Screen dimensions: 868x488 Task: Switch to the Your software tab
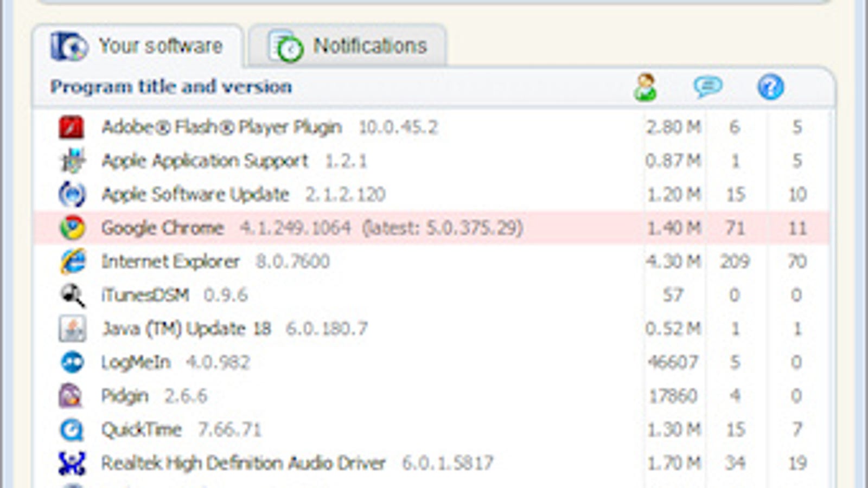click(x=137, y=46)
